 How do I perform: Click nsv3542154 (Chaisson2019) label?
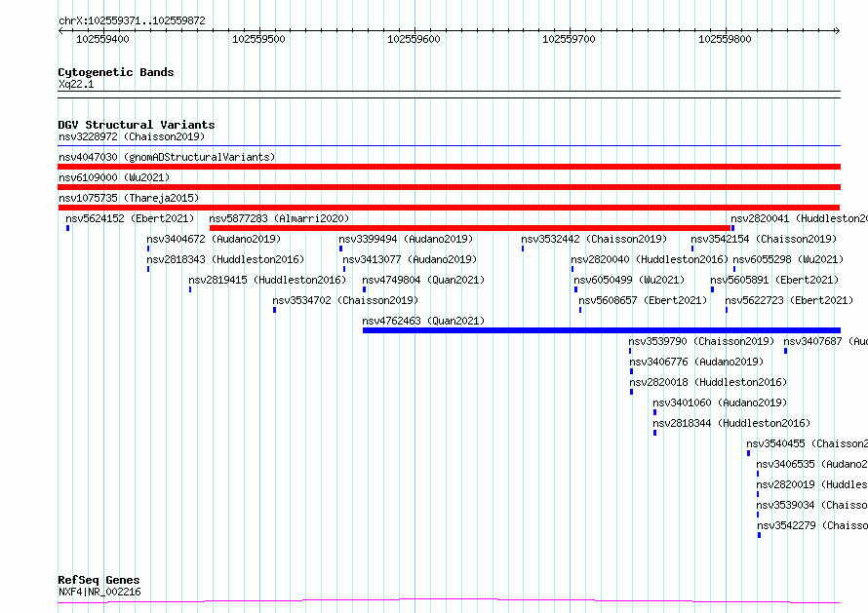click(x=764, y=239)
